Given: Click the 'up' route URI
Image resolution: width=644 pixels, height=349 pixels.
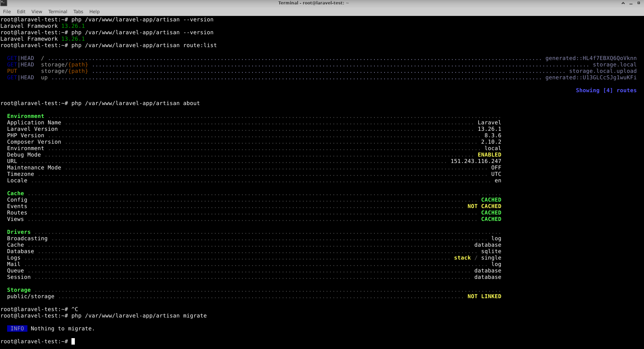Looking at the screenshot, I should [44, 78].
